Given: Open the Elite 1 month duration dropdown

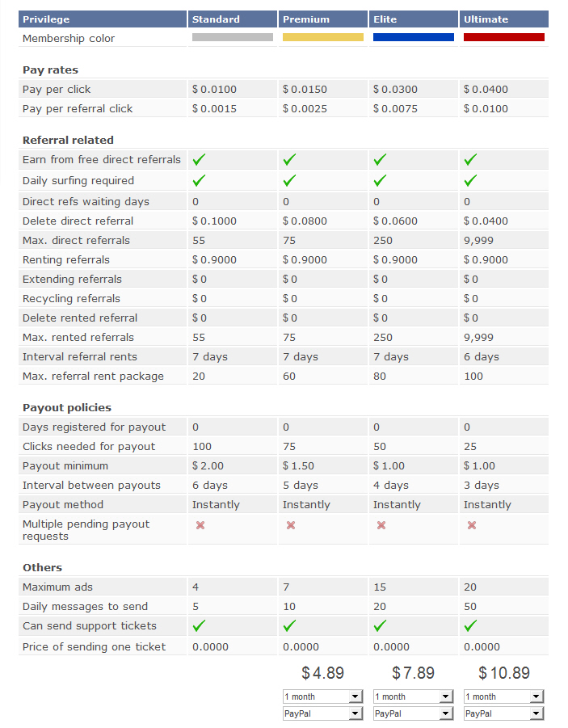Looking at the screenshot, I should coord(413,696).
